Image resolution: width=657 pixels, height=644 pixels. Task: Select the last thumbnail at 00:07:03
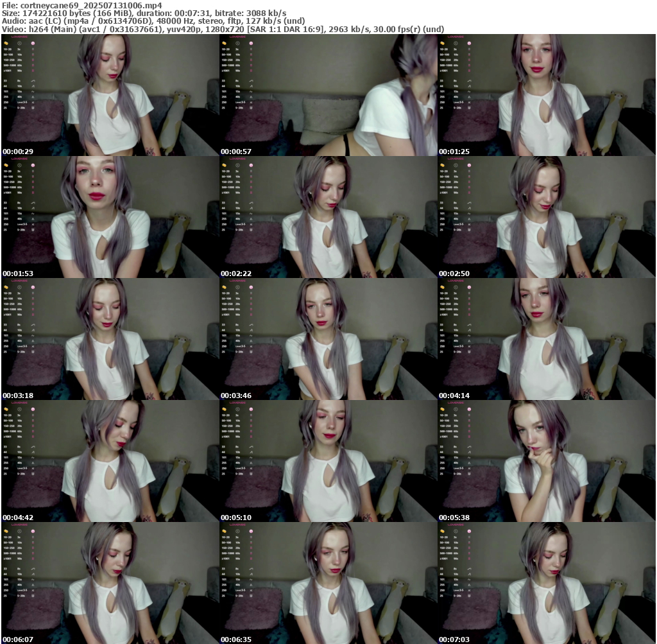click(x=547, y=583)
